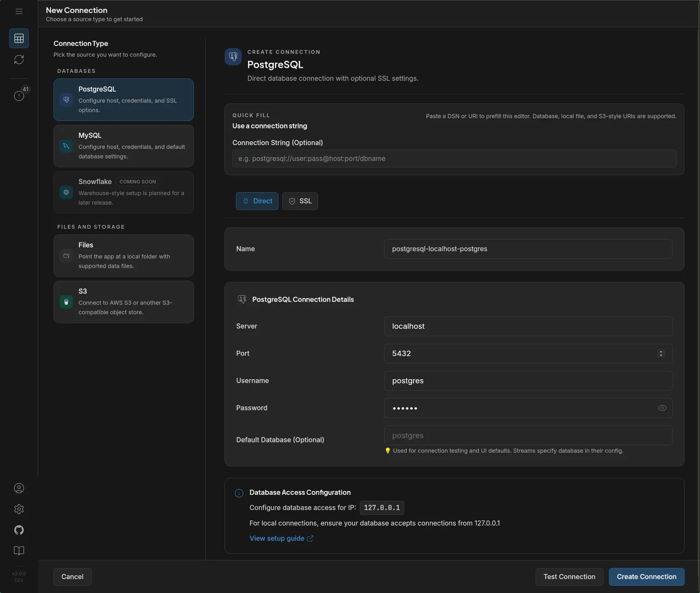Viewport: 700px width, 593px height.
Task: Click the S3 bucket icon
Action: pos(66,302)
